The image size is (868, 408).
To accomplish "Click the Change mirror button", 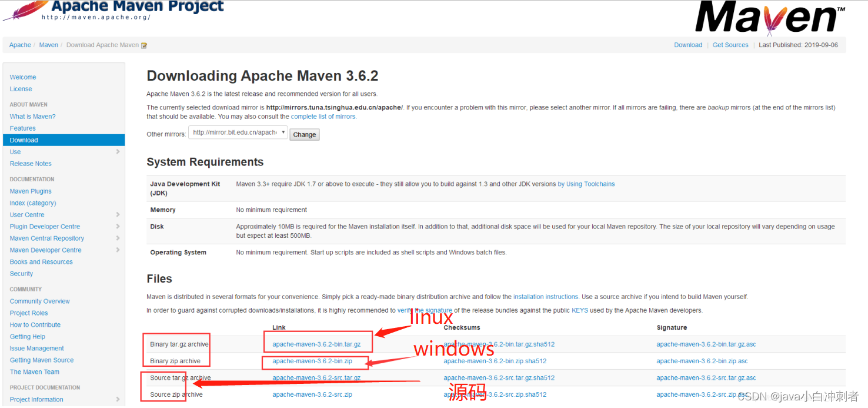I will tap(305, 135).
